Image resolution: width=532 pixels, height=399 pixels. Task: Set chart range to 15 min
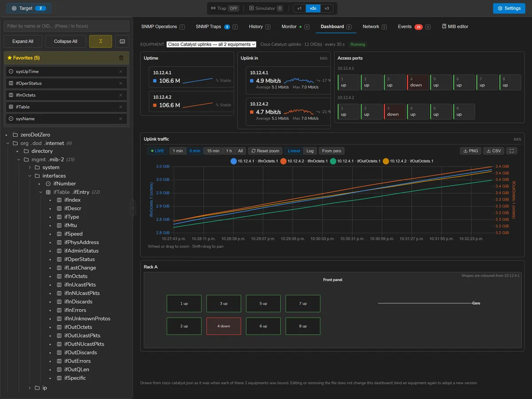213,151
